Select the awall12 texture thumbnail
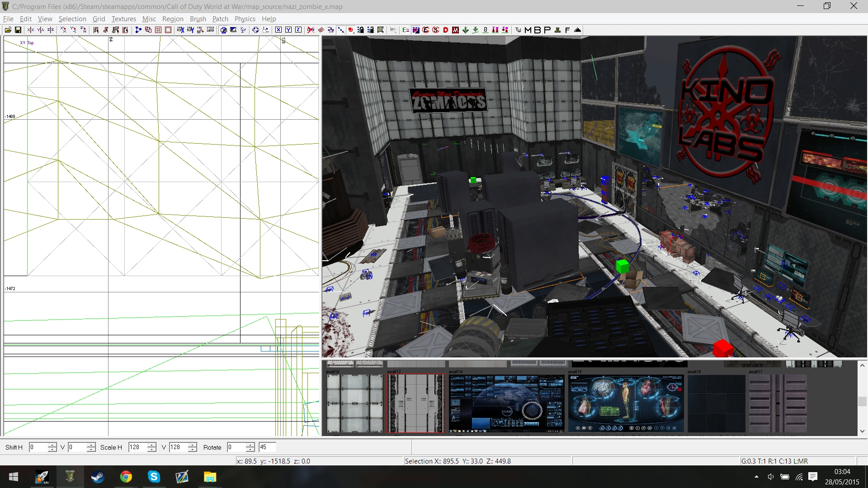This screenshot has height=488, width=868. pyautogui.click(x=416, y=403)
